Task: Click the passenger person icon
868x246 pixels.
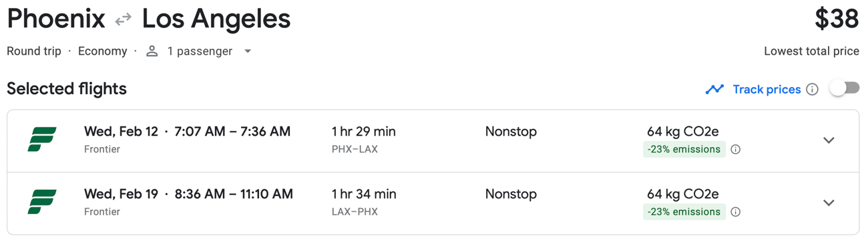Action: 152,51
